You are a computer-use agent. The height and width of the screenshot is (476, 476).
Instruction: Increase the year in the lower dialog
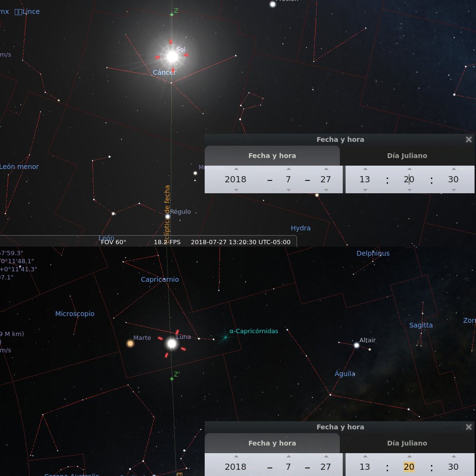pyautogui.click(x=236, y=456)
